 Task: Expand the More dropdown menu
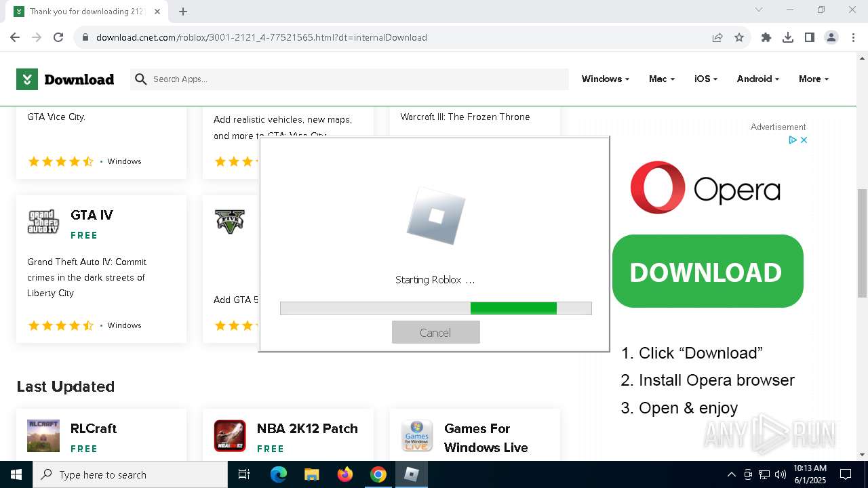[813, 79]
